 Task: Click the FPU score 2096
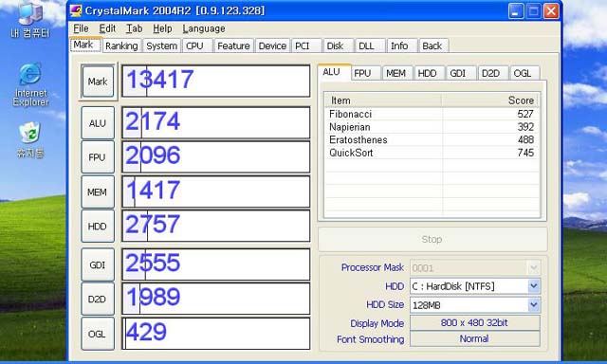153,155
